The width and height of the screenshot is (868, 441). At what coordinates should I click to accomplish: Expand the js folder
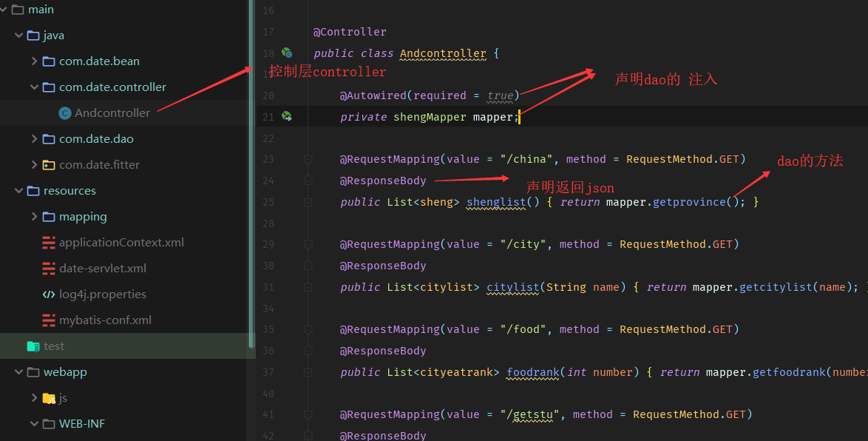tap(34, 398)
